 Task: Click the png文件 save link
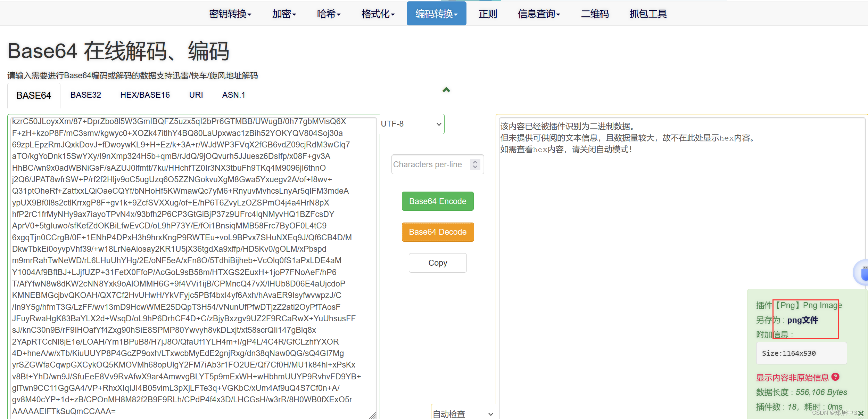tap(803, 320)
